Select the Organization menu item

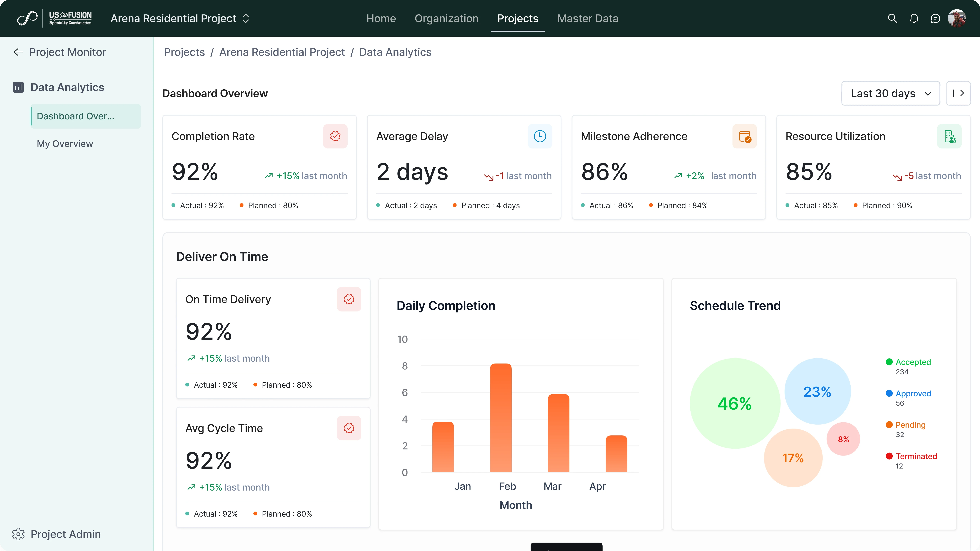(446, 18)
